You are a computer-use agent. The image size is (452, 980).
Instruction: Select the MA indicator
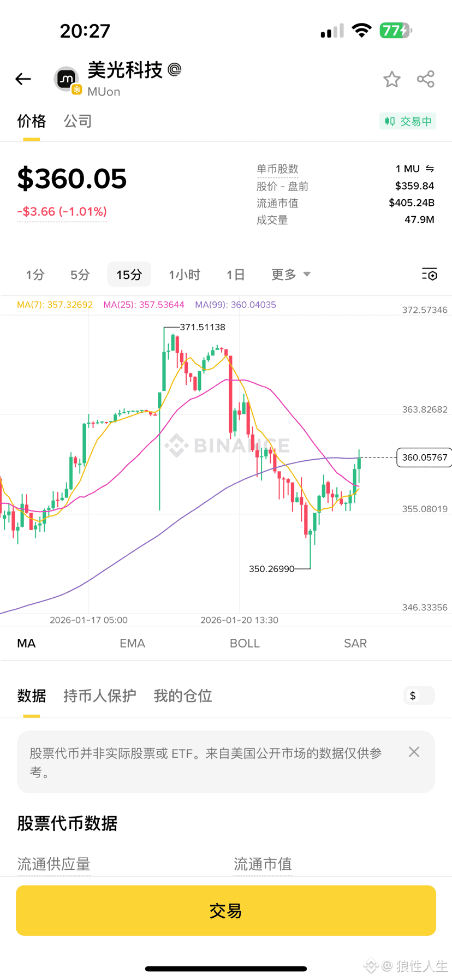26,643
